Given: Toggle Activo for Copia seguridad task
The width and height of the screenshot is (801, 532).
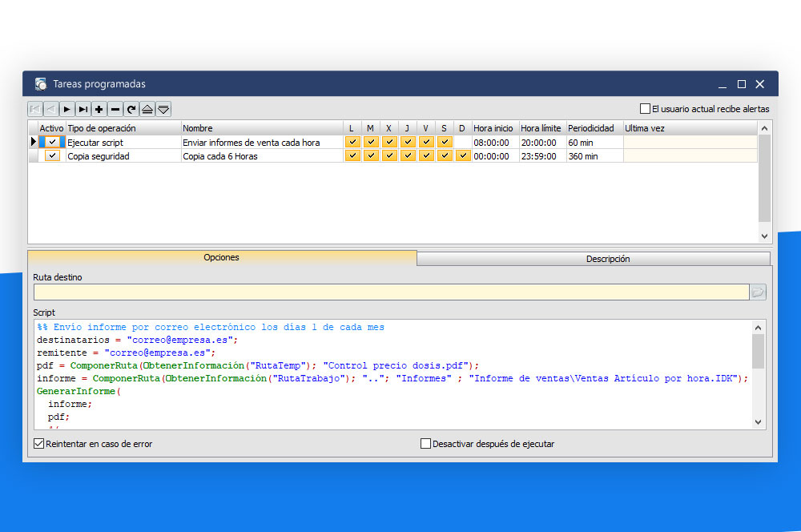Looking at the screenshot, I should (x=52, y=156).
